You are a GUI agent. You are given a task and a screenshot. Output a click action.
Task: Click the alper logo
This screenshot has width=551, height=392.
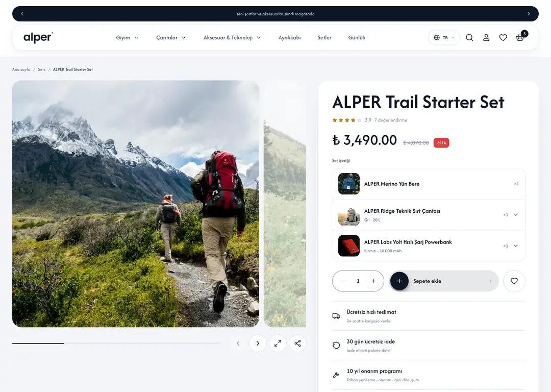pos(38,37)
